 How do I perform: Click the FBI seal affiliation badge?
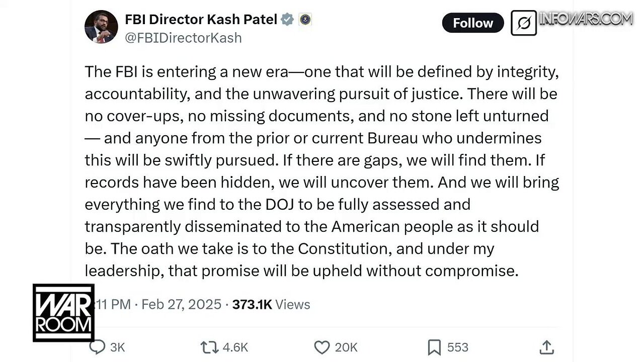pos(305,20)
